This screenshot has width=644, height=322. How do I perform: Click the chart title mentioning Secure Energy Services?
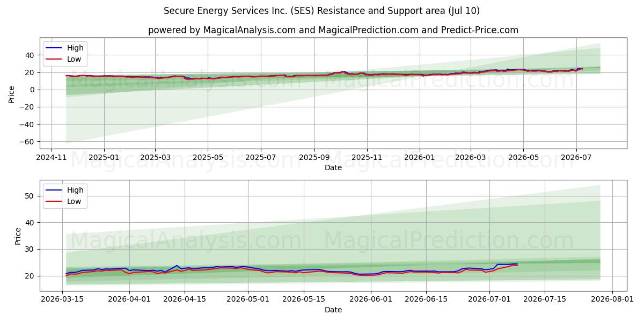pos(322,11)
